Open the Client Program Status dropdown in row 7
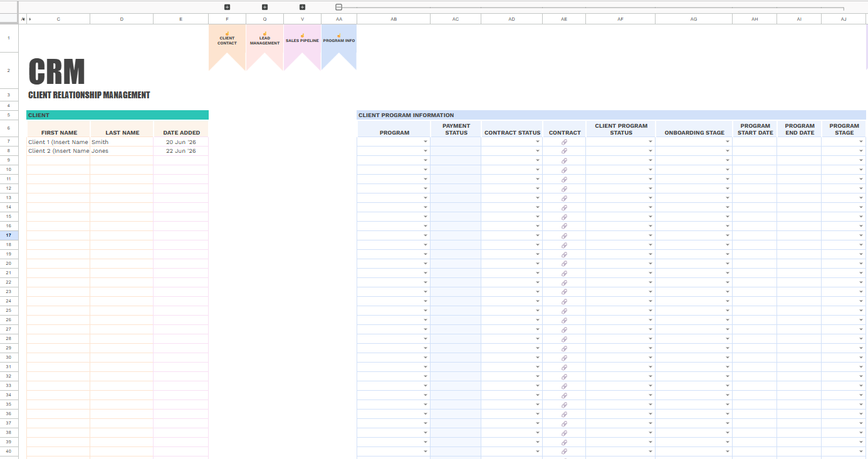The width and height of the screenshot is (868, 459). (x=651, y=142)
